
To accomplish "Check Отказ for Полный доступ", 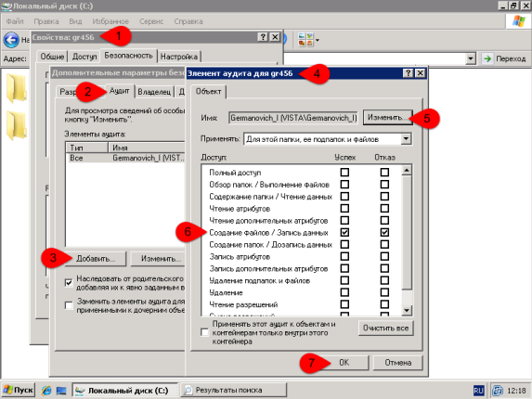I will (384, 173).
